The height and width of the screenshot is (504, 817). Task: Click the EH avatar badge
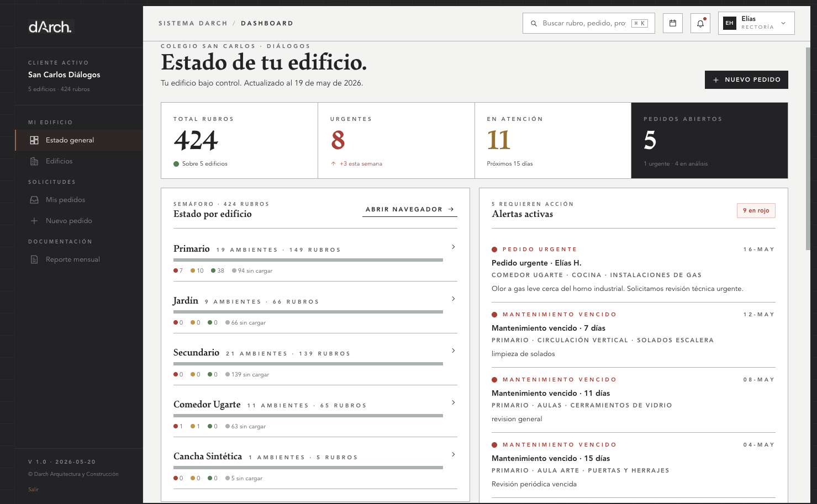pos(730,23)
